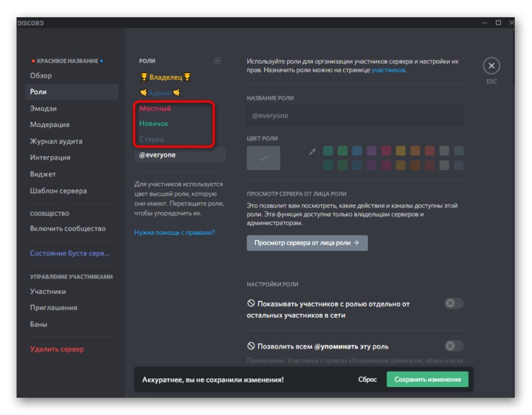This screenshot has height=415, width=532.
Task: Select the Роли section in the sidebar
Action: coord(72,92)
